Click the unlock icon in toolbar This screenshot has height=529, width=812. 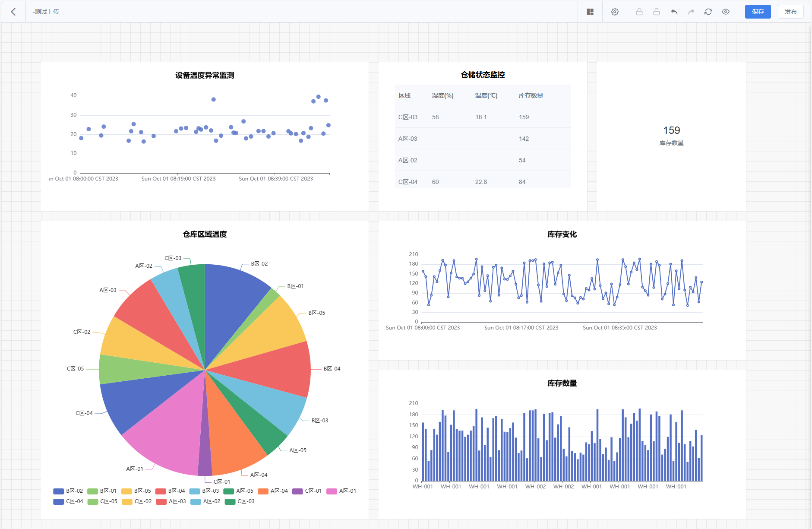click(x=657, y=12)
